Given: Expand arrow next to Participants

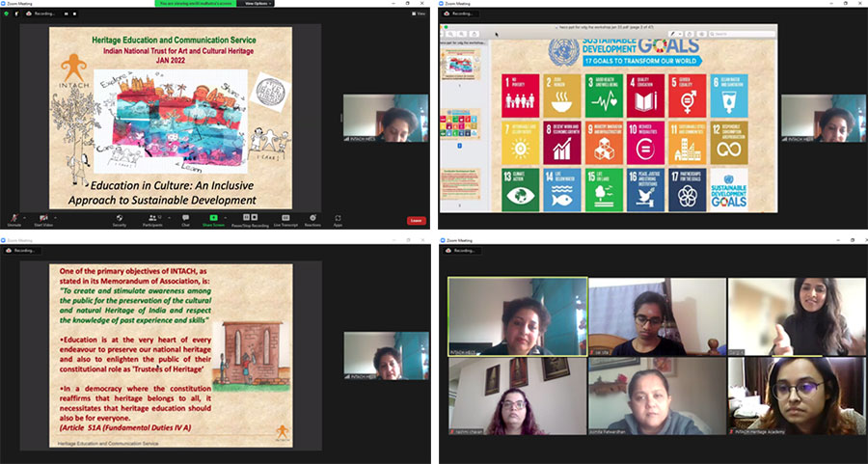Looking at the screenshot, I should click(170, 218).
